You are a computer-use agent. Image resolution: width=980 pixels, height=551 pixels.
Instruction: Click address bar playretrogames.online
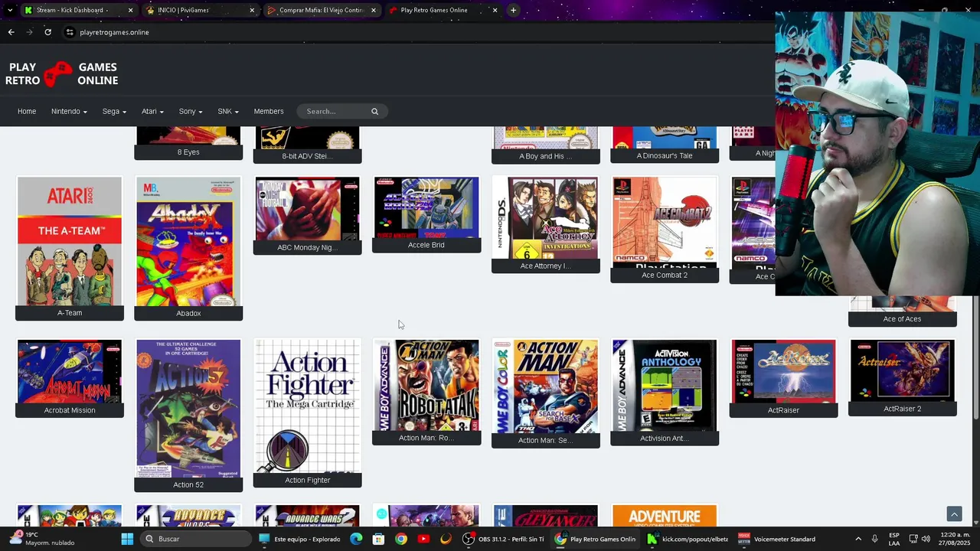point(114,32)
